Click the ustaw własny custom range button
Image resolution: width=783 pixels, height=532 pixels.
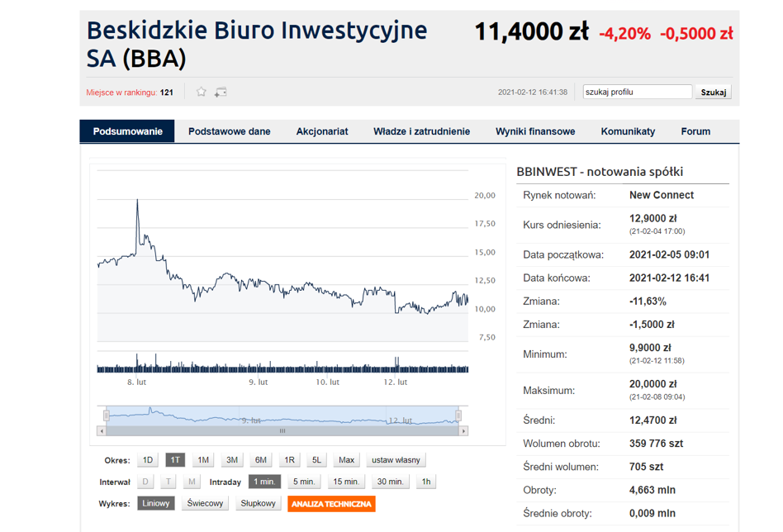click(x=396, y=460)
